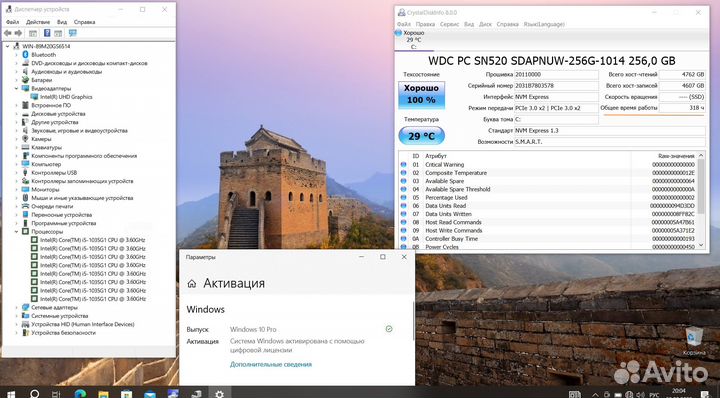Click the 29 °C temperature button
720x398 pixels.
tap(421, 136)
